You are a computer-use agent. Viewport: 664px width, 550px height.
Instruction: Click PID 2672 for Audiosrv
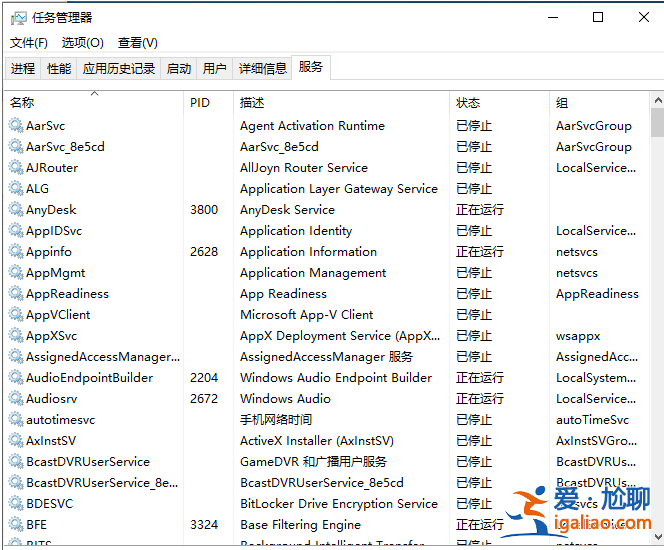pos(204,398)
